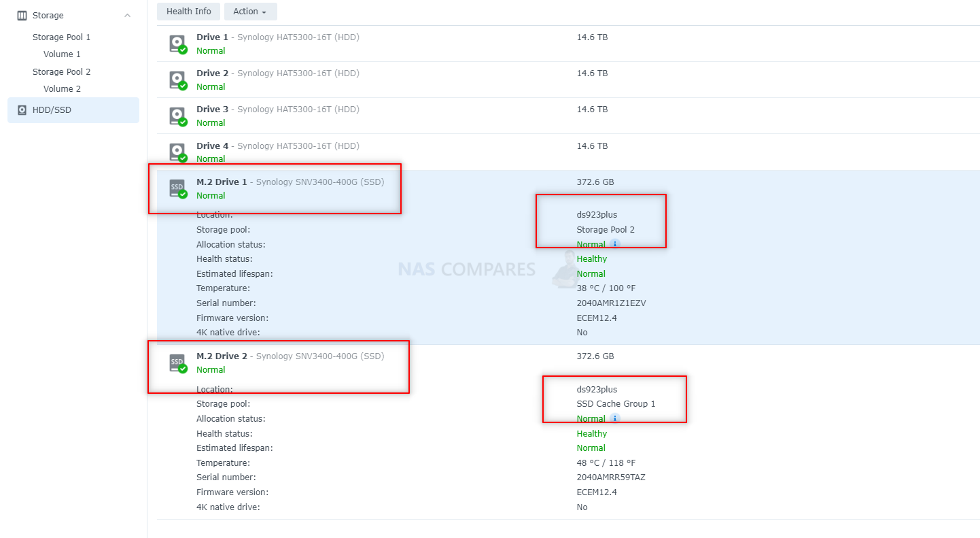
Task: Open the Action dropdown menu
Action: (250, 12)
